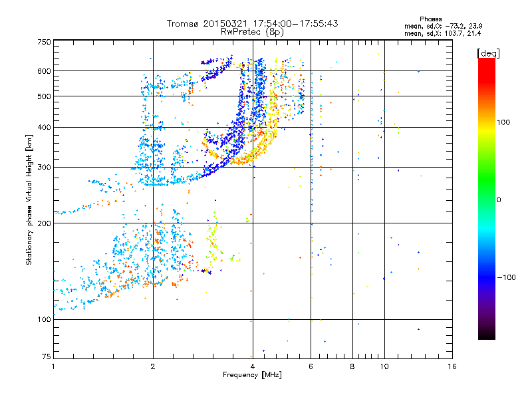Image resolution: width=532 pixels, height=399 pixels.
Task: Click the "Phases" heading at top right
Action: point(430,19)
